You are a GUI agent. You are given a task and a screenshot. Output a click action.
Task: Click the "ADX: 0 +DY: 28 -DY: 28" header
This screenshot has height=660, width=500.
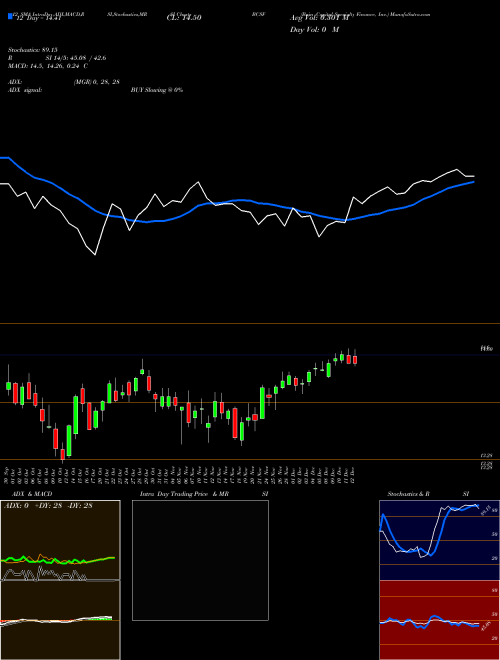48,505
